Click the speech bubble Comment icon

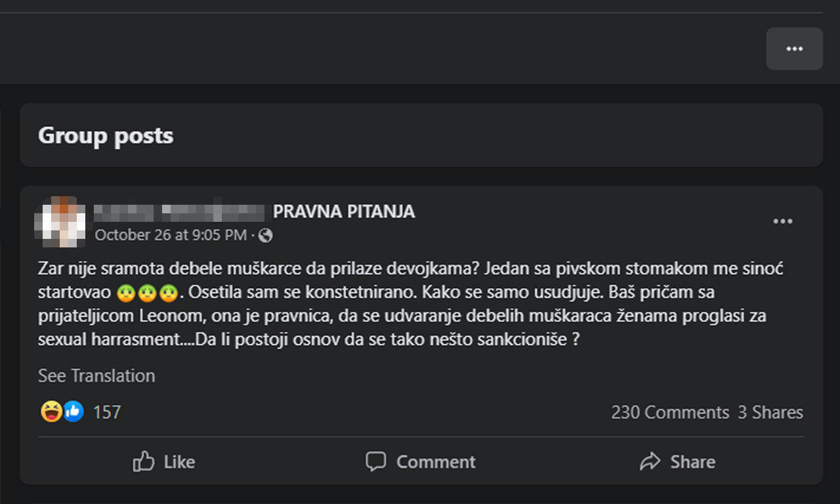click(375, 461)
